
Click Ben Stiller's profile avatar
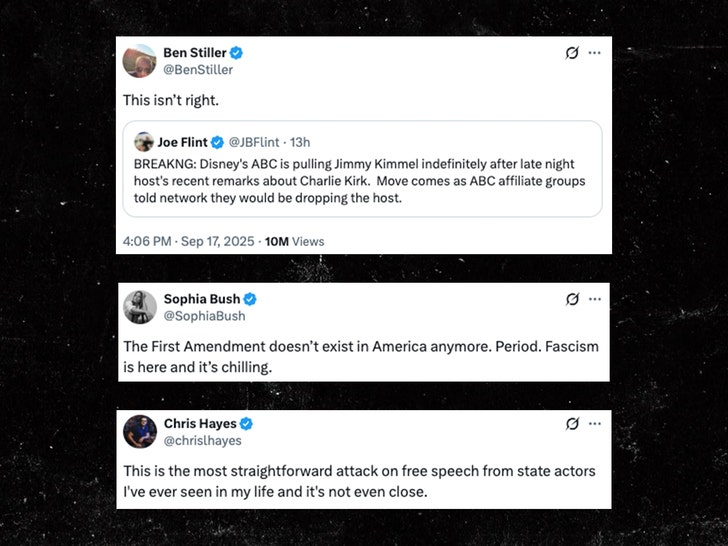[x=139, y=61]
